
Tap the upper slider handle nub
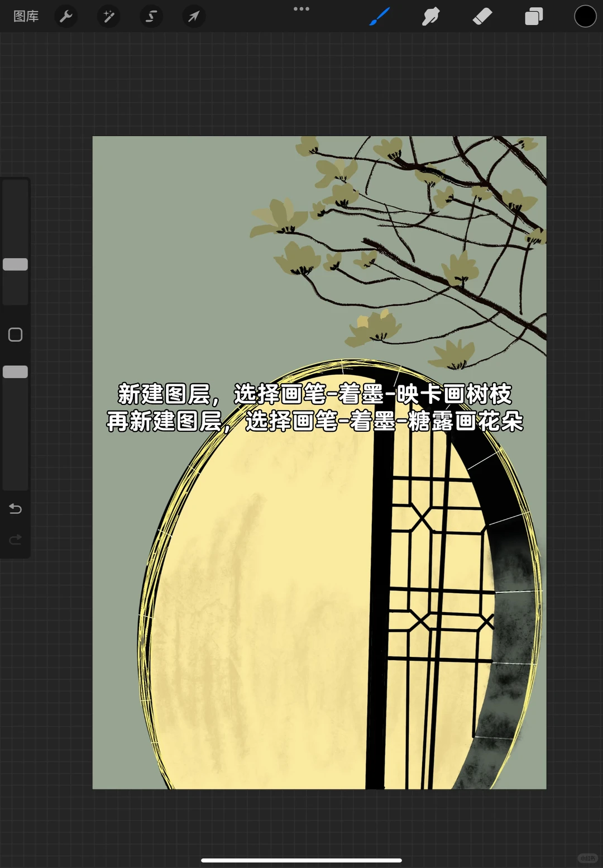pyautogui.click(x=15, y=264)
